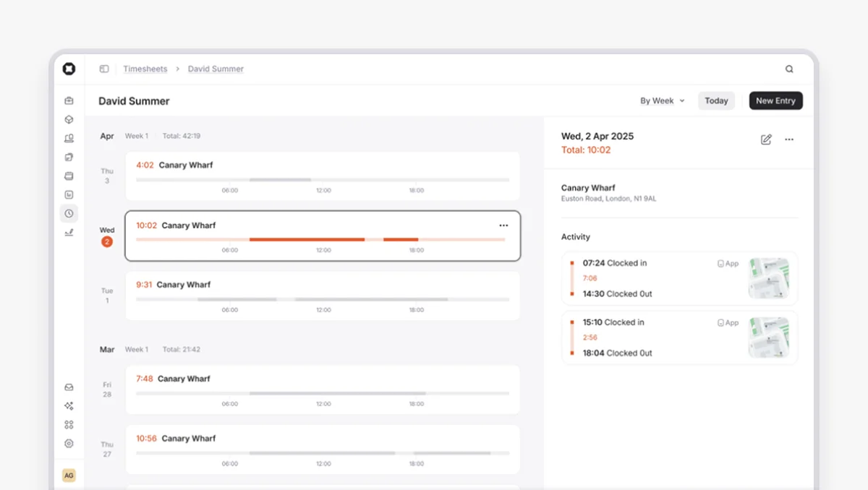The width and height of the screenshot is (868, 490).
Task: Open the calendar icon in the sidebar
Action: coord(69,176)
